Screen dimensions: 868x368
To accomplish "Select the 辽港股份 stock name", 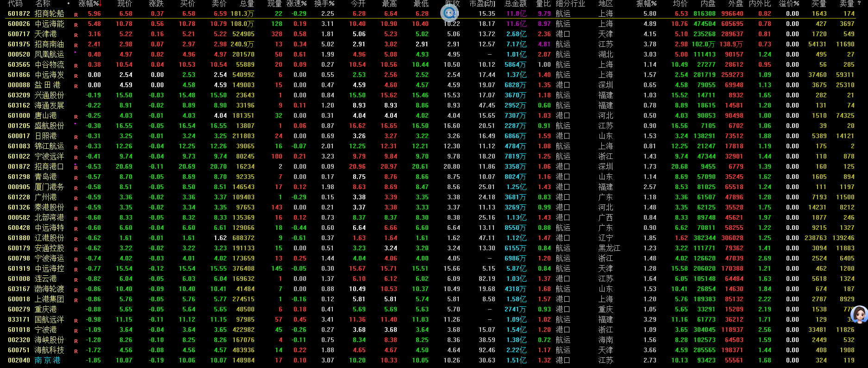I will coord(50,238).
